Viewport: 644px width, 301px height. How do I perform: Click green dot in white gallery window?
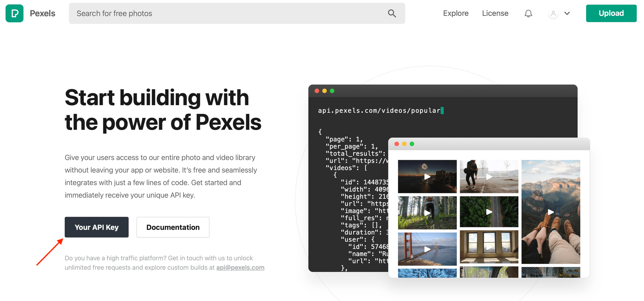tap(412, 144)
